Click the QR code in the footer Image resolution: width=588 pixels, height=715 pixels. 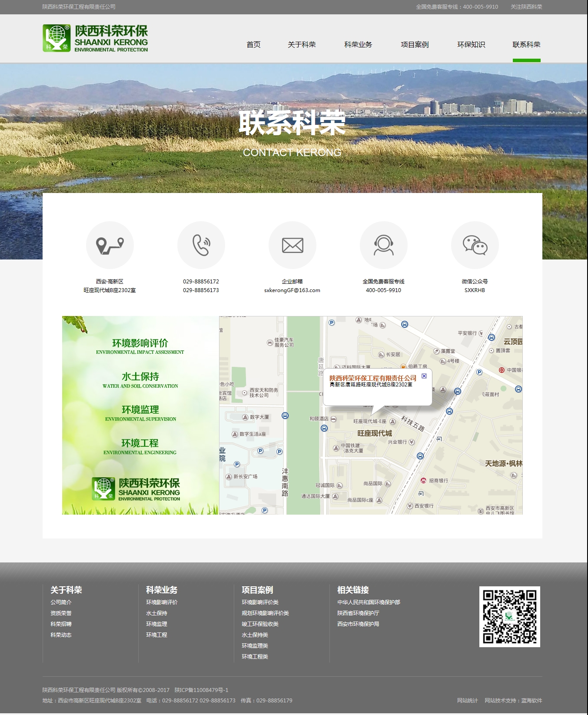[x=510, y=617]
